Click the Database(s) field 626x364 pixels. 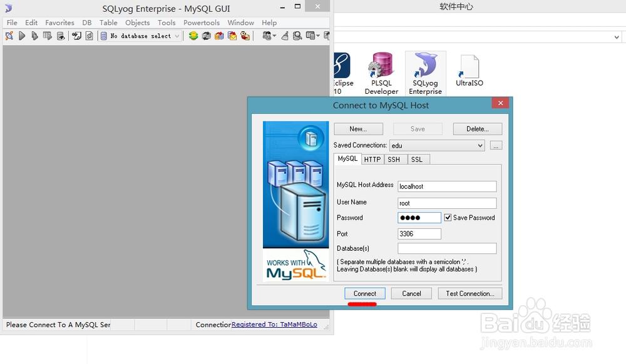[447, 248]
